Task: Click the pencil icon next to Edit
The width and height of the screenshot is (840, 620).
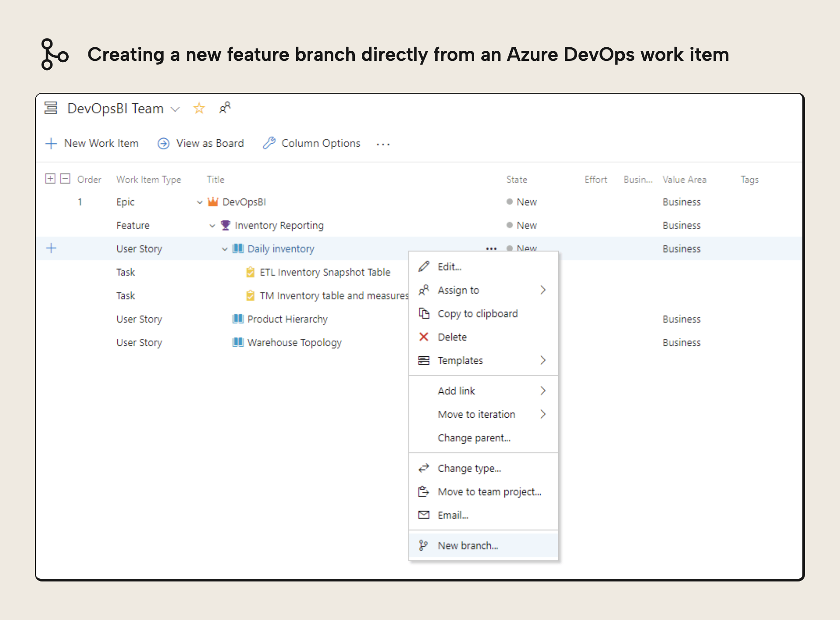Action: coord(424,266)
